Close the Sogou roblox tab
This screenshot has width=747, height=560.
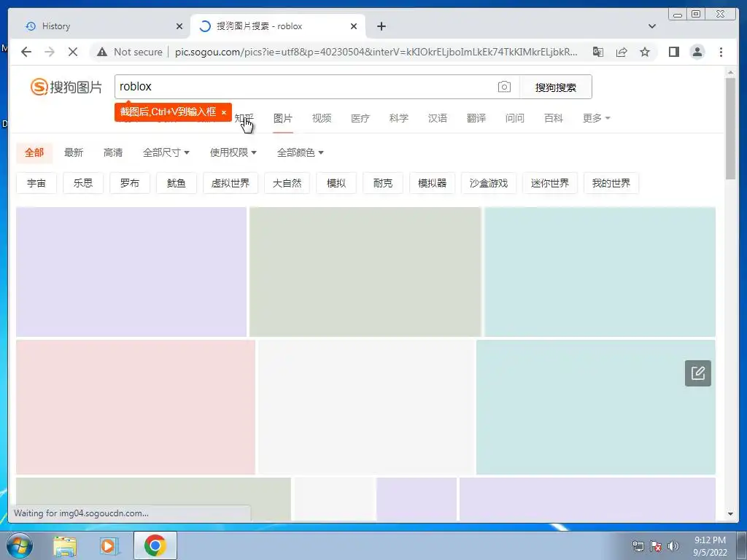354,26
